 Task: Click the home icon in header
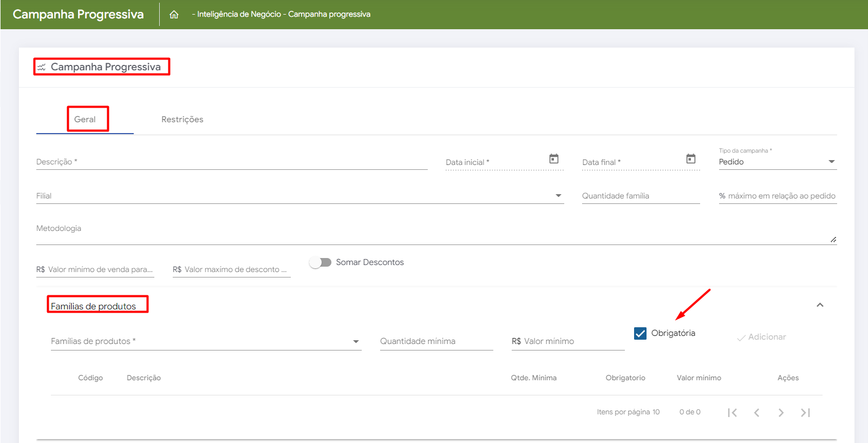174,15
